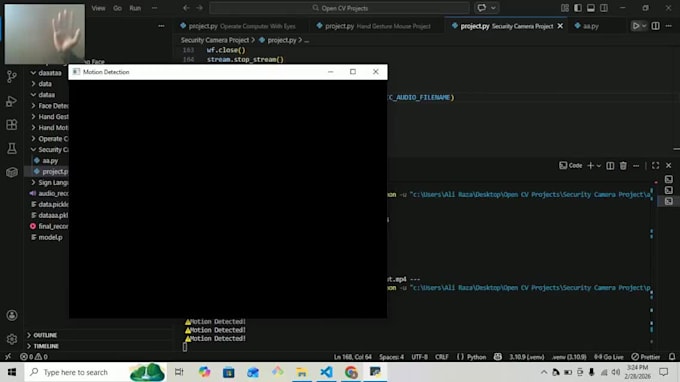The height and width of the screenshot is (382, 680).
Task: Open chat dropdown arrow beside Copilot
Action: (493, 8)
